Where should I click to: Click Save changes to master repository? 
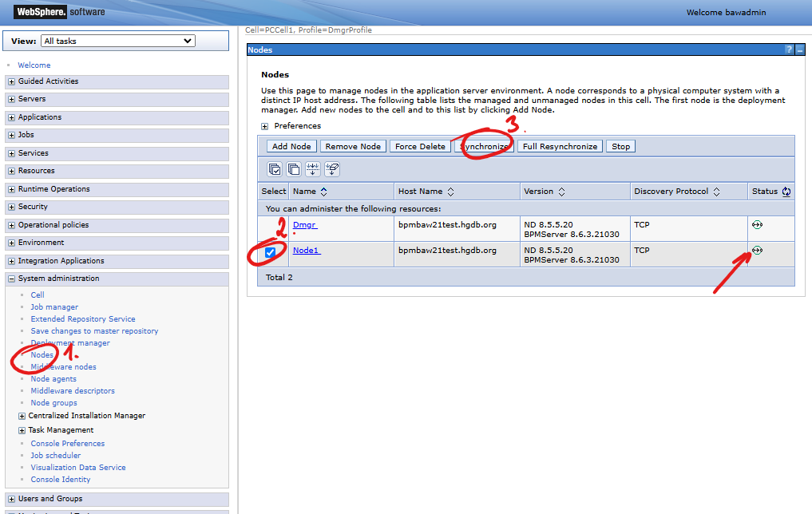pos(94,330)
